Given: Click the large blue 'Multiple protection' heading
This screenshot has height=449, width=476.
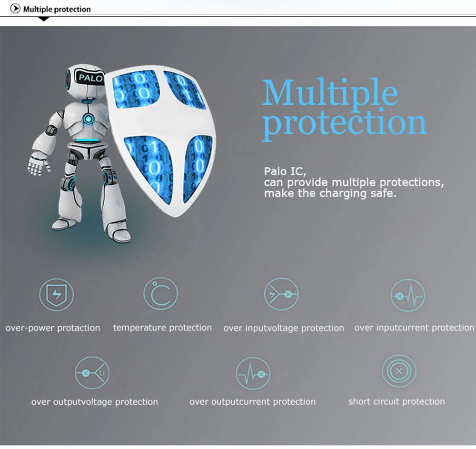Looking at the screenshot, I should 345,110.
